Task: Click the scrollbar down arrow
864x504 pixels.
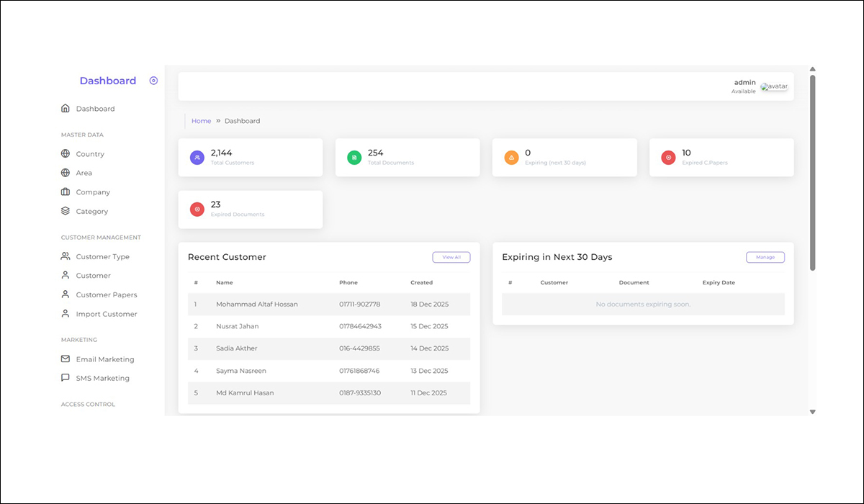Action: pyautogui.click(x=813, y=412)
